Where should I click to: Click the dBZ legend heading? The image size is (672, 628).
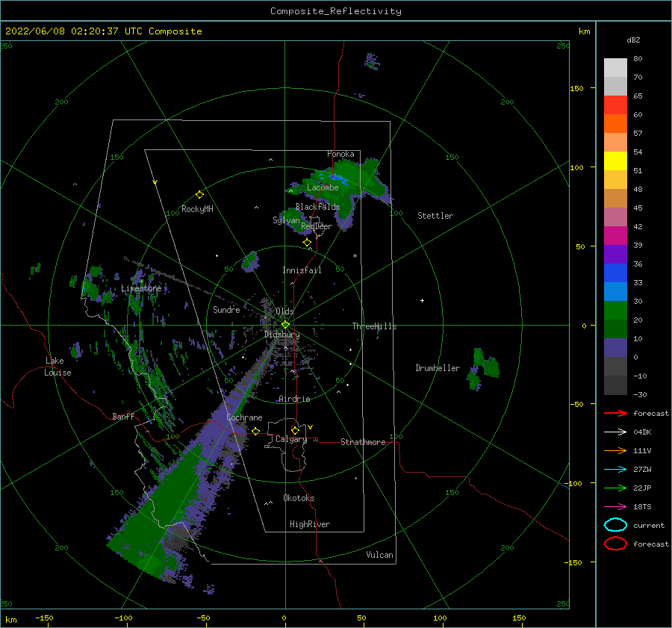[633, 40]
